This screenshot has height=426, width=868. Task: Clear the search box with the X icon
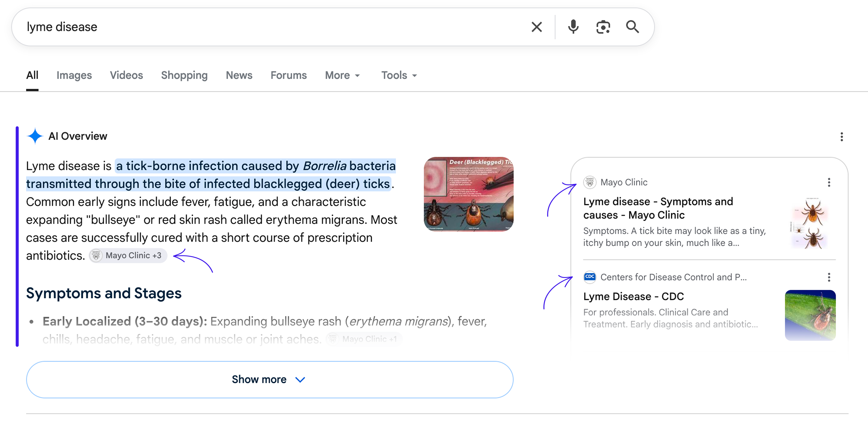click(536, 27)
